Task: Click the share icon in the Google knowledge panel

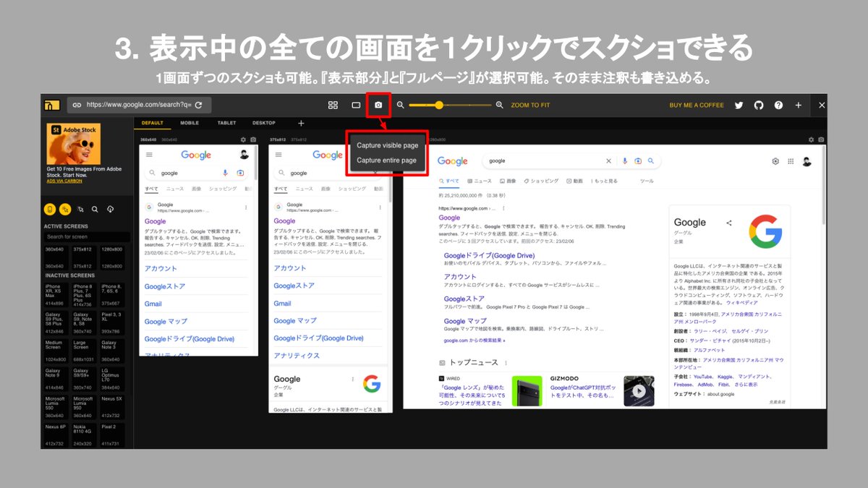Action: pos(729,223)
